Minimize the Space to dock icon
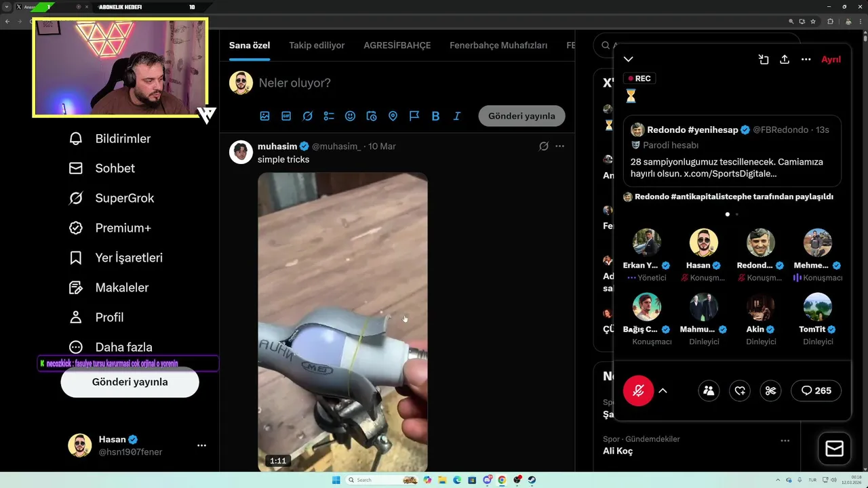The image size is (868, 488). [764, 60]
